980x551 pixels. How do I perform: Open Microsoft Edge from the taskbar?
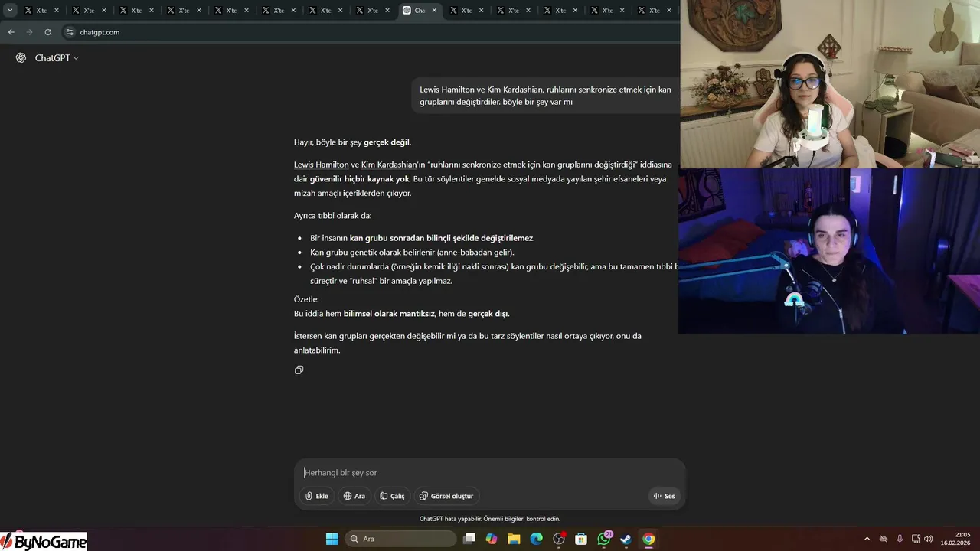tap(537, 539)
